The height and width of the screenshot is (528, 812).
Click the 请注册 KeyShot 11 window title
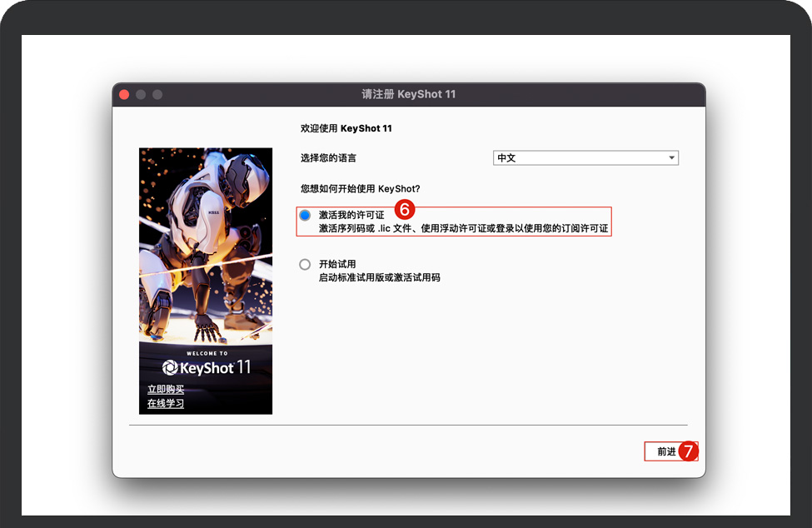point(408,94)
